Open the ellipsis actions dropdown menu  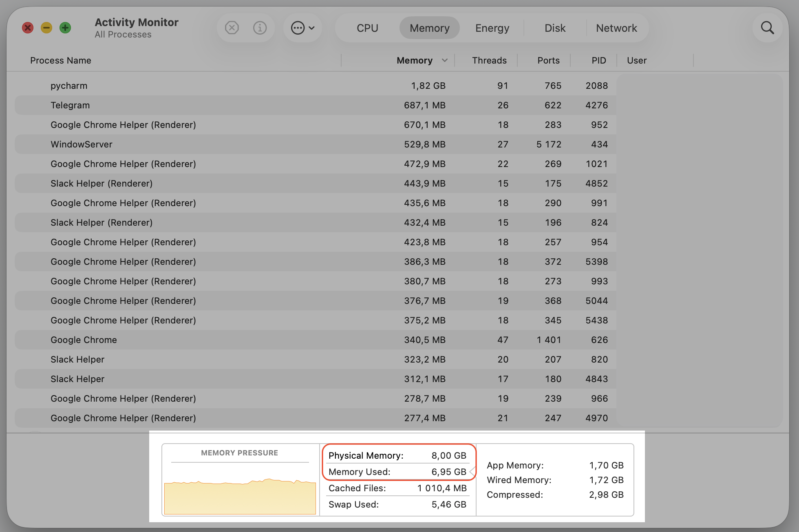(x=302, y=28)
